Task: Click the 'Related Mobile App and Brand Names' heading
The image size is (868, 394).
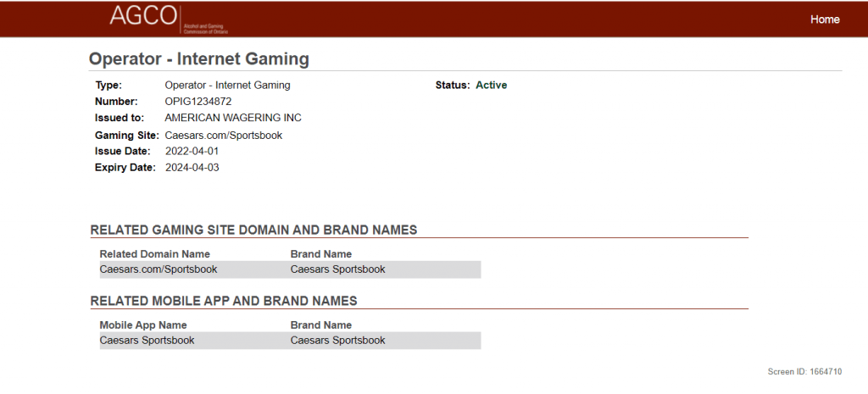Action: pyautogui.click(x=224, y=301)
